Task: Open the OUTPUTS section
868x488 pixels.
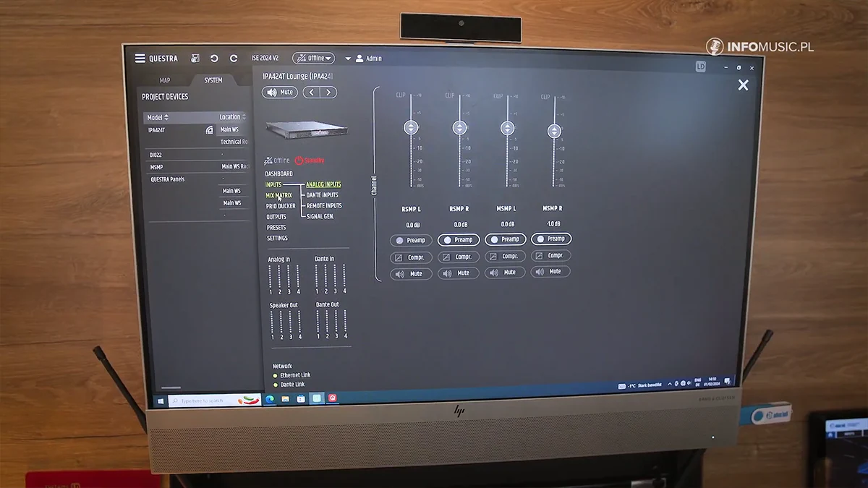Action: click(276, 217)
